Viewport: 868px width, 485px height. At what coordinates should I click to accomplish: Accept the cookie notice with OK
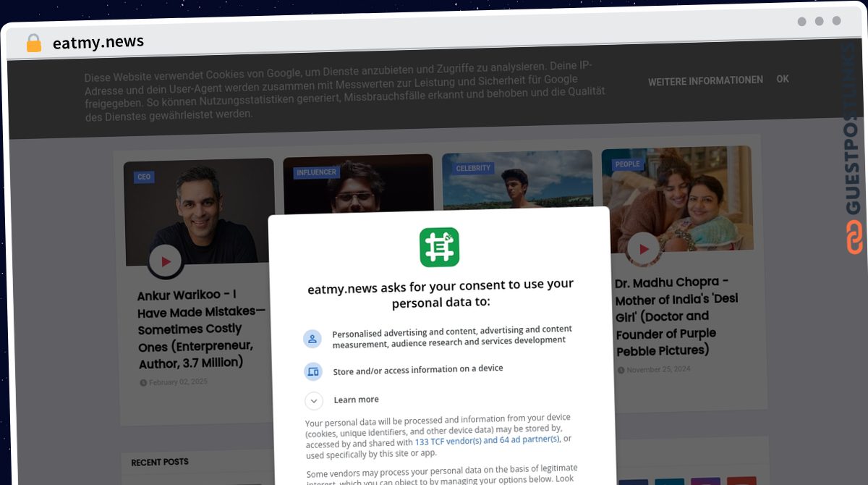click(x=783, y=79)
